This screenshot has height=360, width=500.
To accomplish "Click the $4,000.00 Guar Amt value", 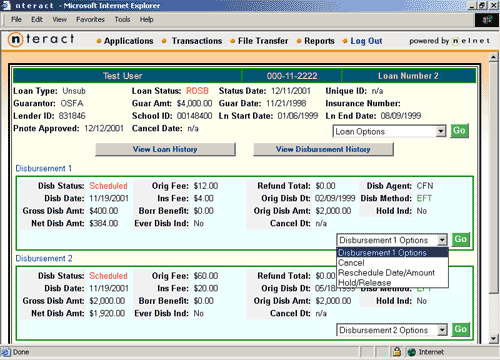I will coord(194,103).
